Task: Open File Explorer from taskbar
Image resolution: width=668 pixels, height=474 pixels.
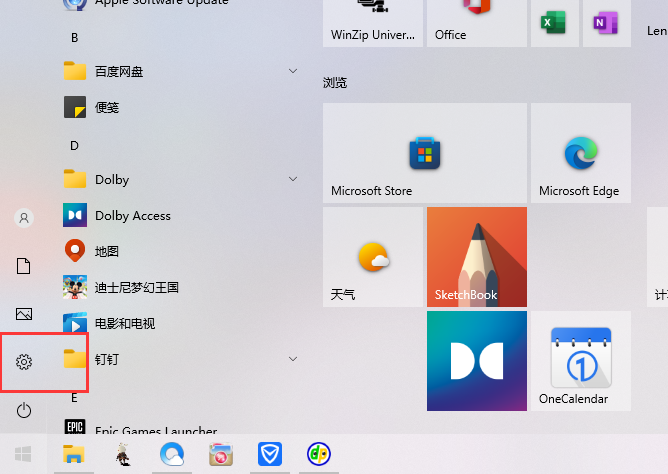Action: 74,454
